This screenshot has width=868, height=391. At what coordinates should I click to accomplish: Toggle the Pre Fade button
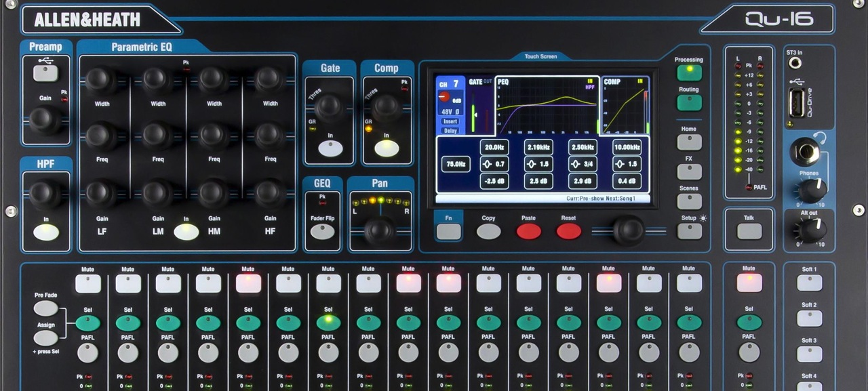click(45, 308)
